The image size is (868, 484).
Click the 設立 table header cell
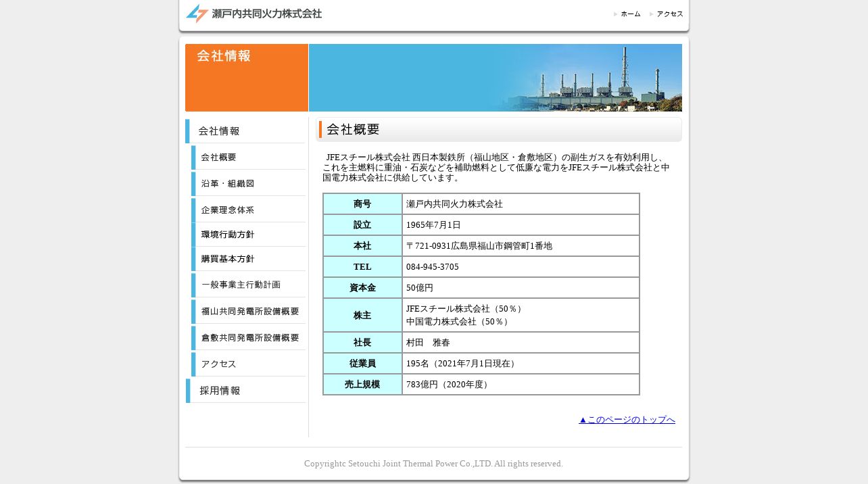click(x=362, y=225)
